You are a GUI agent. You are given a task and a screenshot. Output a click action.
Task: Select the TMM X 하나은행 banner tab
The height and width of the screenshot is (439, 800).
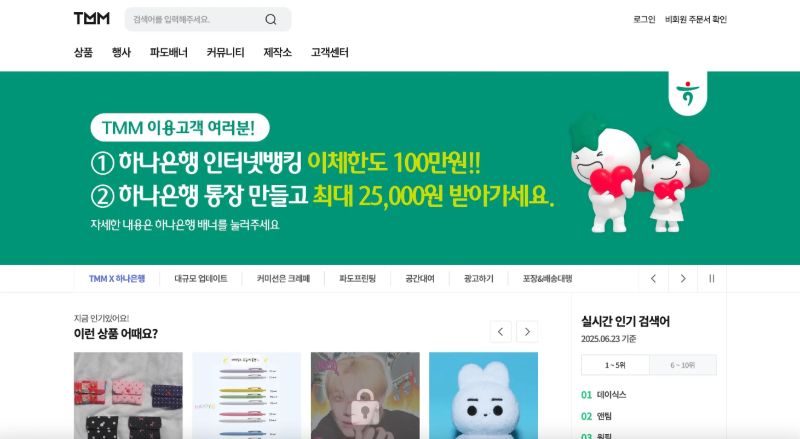(117, 279)
